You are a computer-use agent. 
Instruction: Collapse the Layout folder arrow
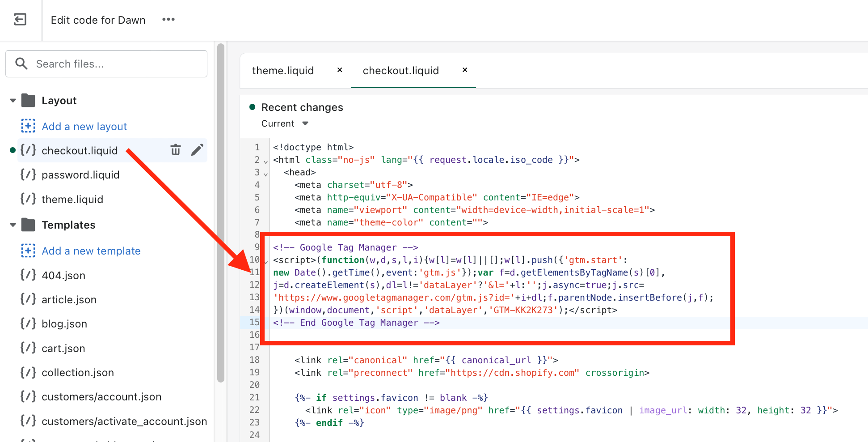pos(13,101)
